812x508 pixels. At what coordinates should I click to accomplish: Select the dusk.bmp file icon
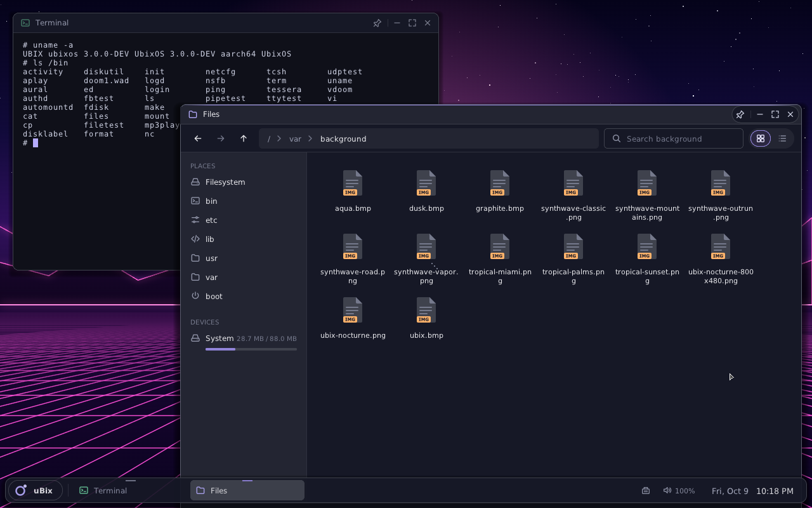[426, 183]
